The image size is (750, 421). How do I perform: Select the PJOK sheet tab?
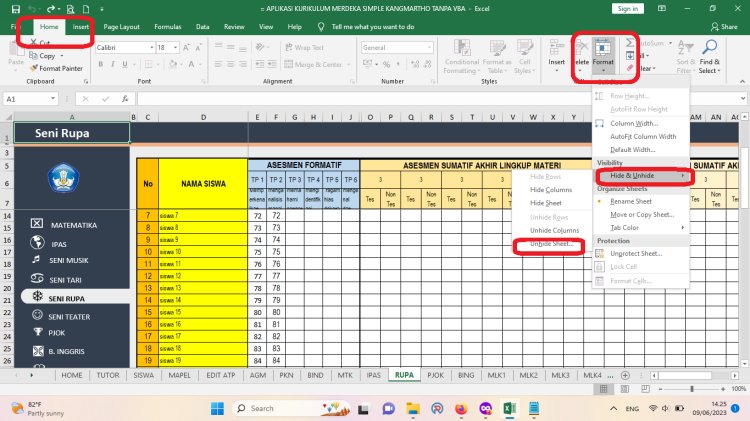(435, 375)
